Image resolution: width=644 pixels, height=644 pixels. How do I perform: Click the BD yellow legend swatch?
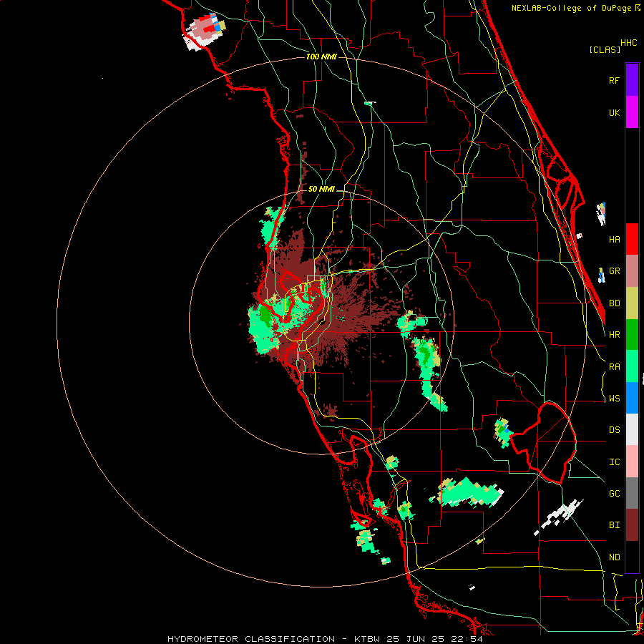click(632, 303)
